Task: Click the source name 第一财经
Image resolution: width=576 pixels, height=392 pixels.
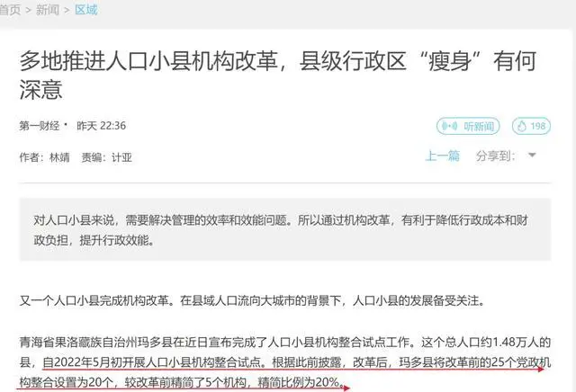Action: click(40, 126)
